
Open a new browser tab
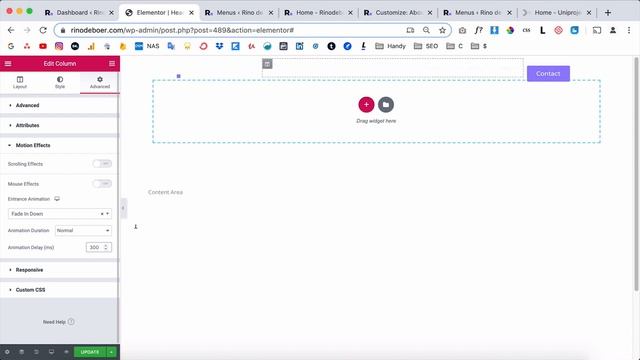[x=608, y=13]
